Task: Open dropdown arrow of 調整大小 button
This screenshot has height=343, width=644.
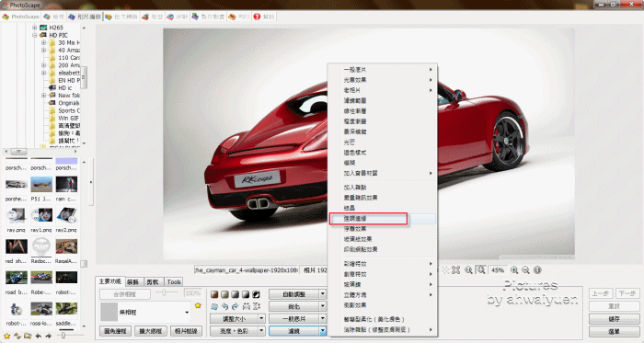Action: click(x=261, y=318)
